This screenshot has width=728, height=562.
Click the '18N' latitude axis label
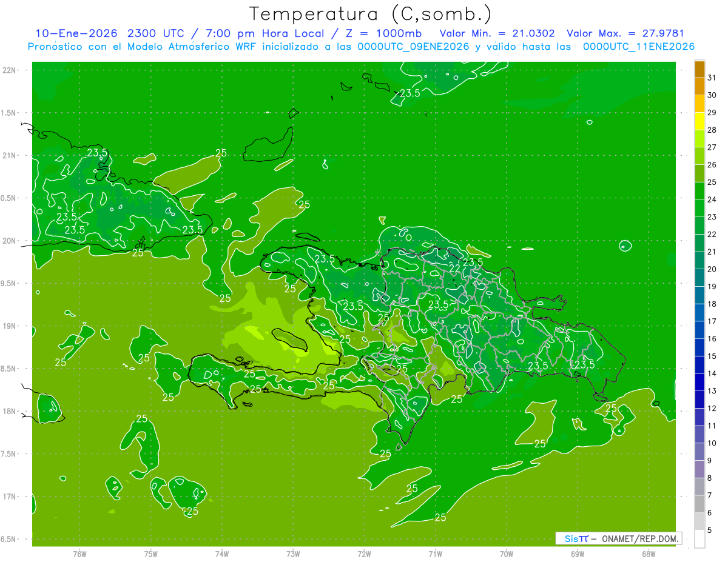tap(10, 411)
